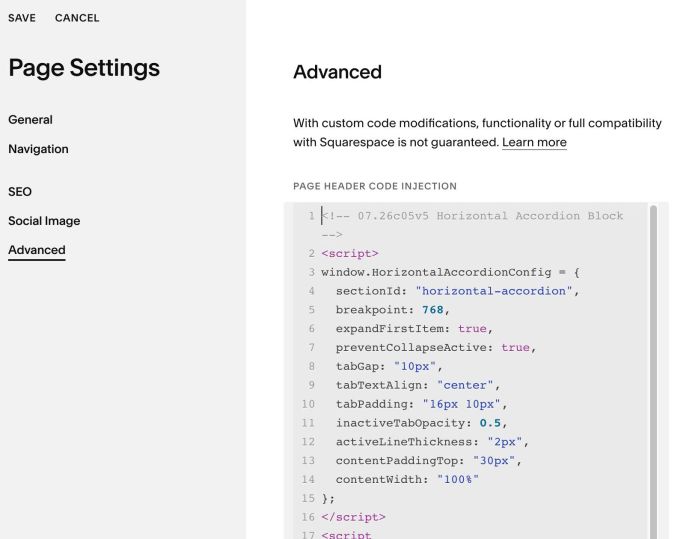Open the Navigation settings tab
The width and height of the screenshot is (700, 539).
click(x=38, y=149)
